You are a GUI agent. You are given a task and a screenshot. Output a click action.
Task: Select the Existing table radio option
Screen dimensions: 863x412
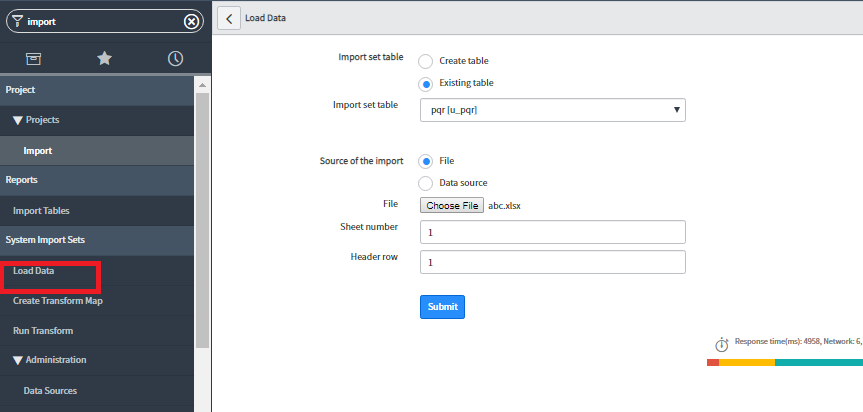(425, 83)
